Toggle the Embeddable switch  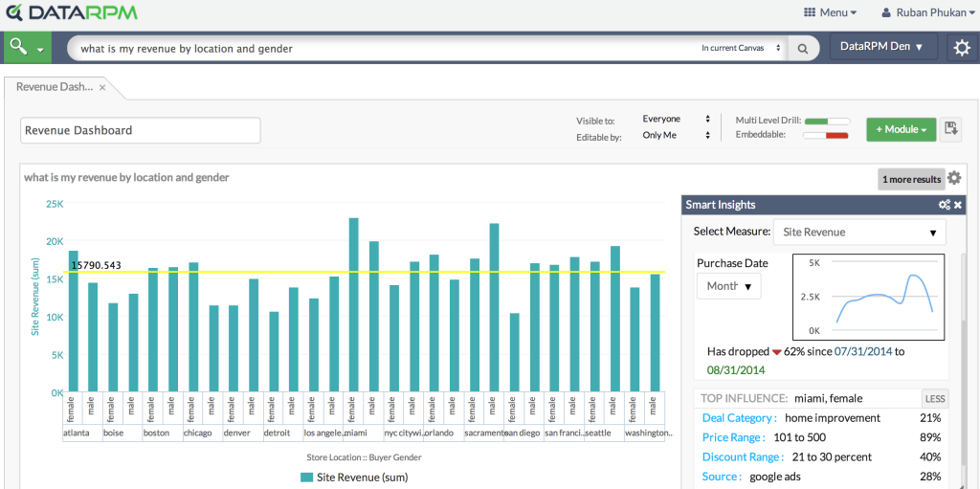tap(827, 135)
